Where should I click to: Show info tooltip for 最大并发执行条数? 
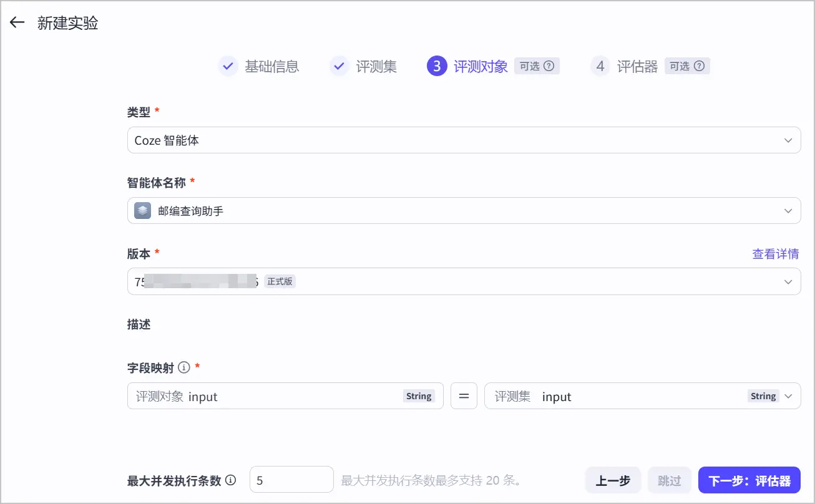click(x=231, y=480)
